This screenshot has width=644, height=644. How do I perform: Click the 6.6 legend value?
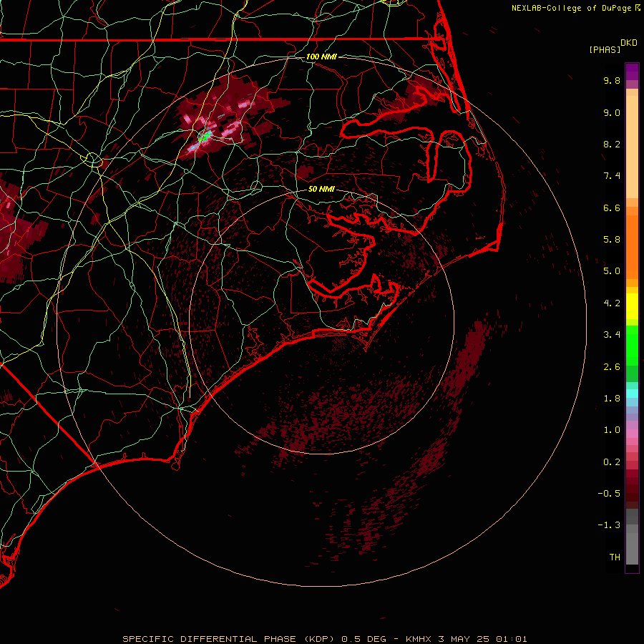point(612,208)
